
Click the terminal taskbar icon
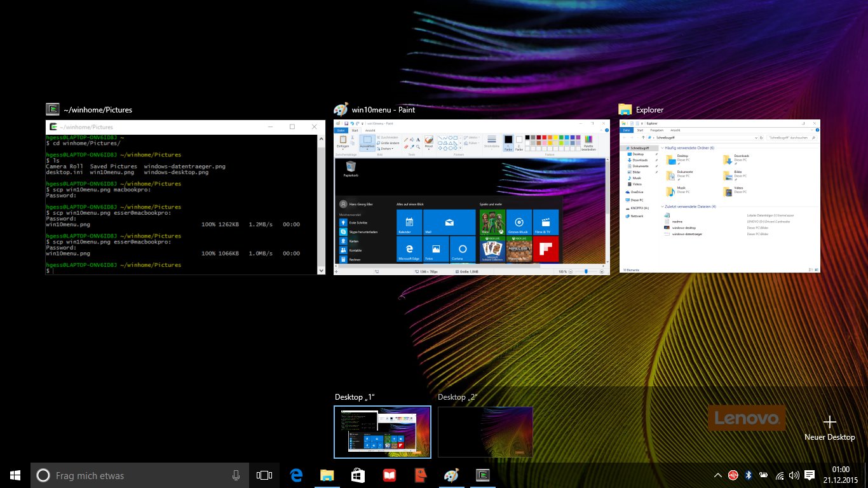point(482,475)
